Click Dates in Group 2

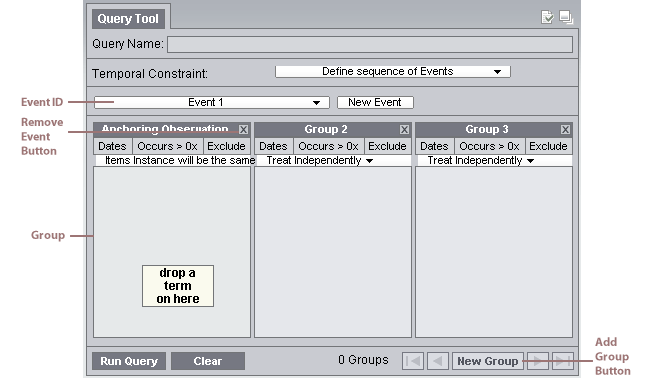coord(273,146)
